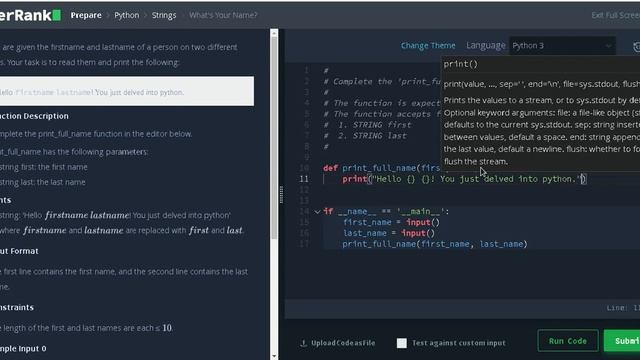Click the def print_full_name line
Image resolution: width=640 pixels, height=360 pixels.
point(382,168)
